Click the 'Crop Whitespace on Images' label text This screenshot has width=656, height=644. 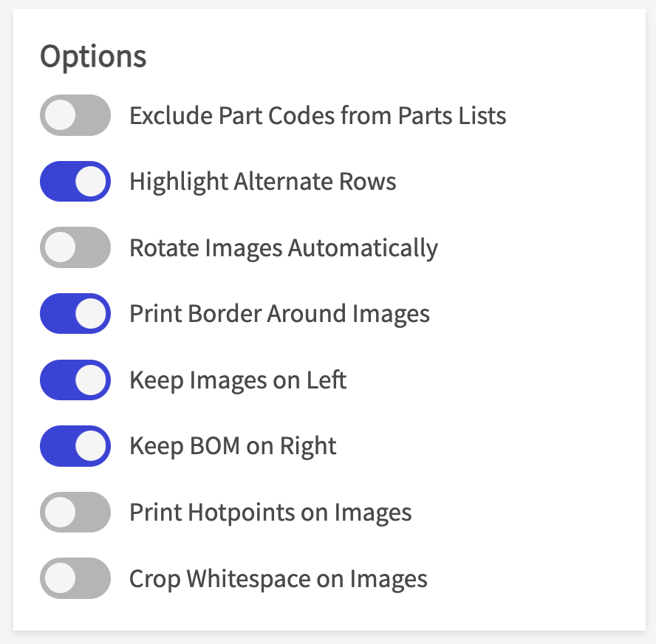(279, 578)
